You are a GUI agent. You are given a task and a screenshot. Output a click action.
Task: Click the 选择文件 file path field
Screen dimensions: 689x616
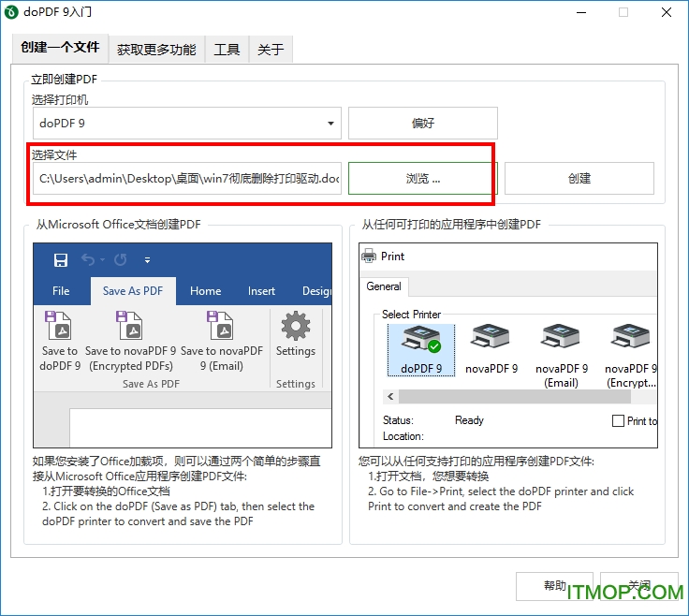pos(187,179)
